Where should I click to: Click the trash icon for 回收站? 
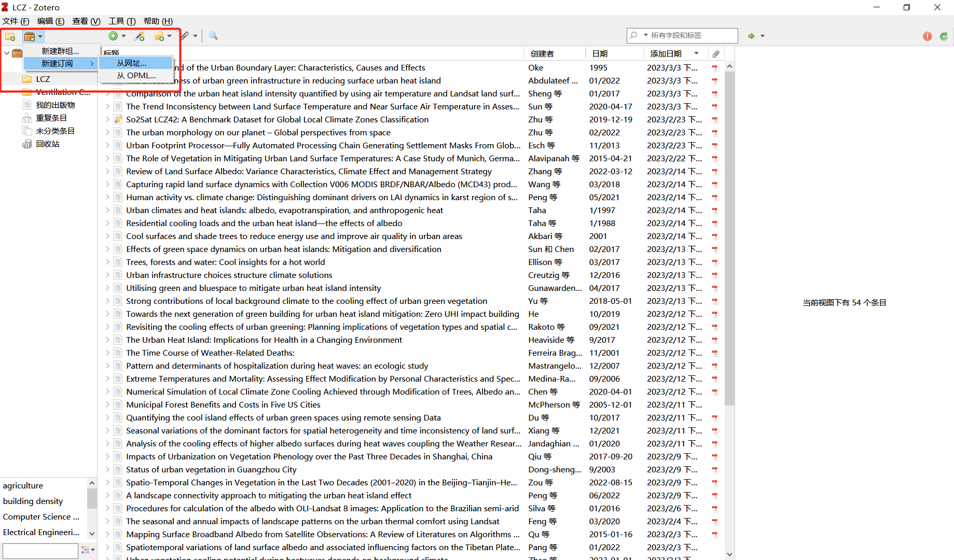pos(27,144)
